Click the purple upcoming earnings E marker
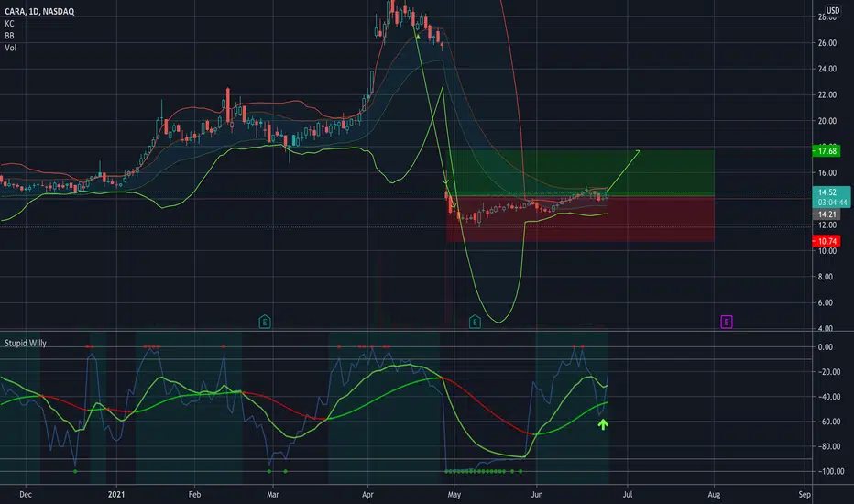This screenshot has width=854, height=504. (x=726, y=322)
